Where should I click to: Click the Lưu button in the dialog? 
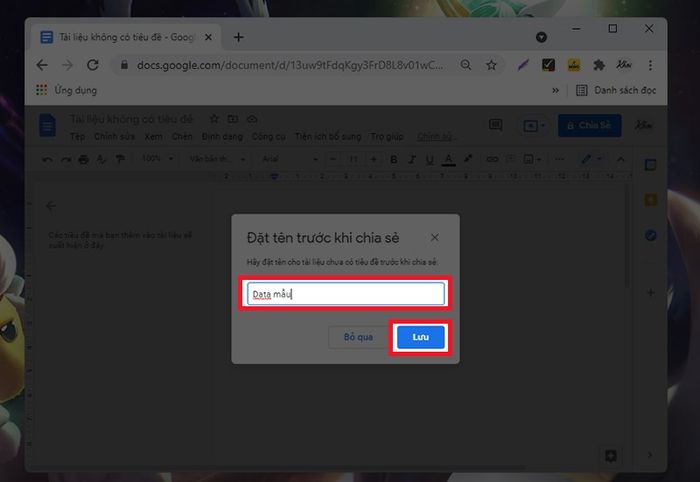pos(421,337)
